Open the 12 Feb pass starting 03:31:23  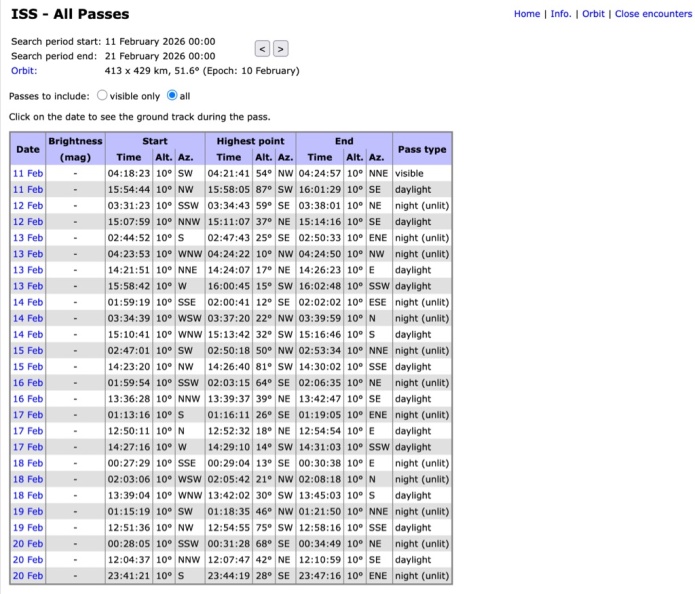27,205
